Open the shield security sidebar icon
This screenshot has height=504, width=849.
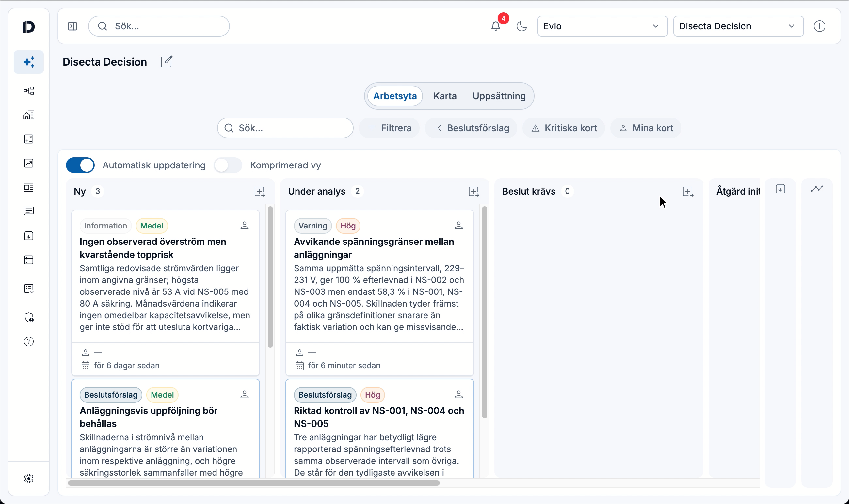coord(29,318)
